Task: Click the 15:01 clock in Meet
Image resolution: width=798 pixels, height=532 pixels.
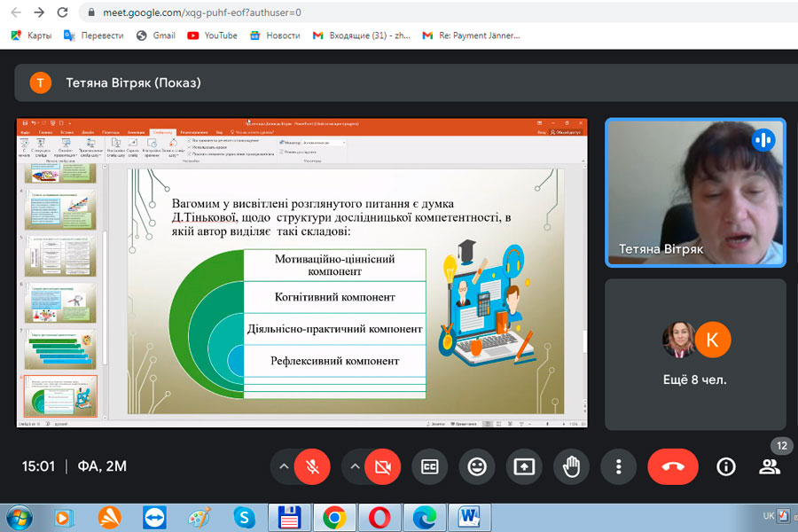Action: [x=38, y=465]
